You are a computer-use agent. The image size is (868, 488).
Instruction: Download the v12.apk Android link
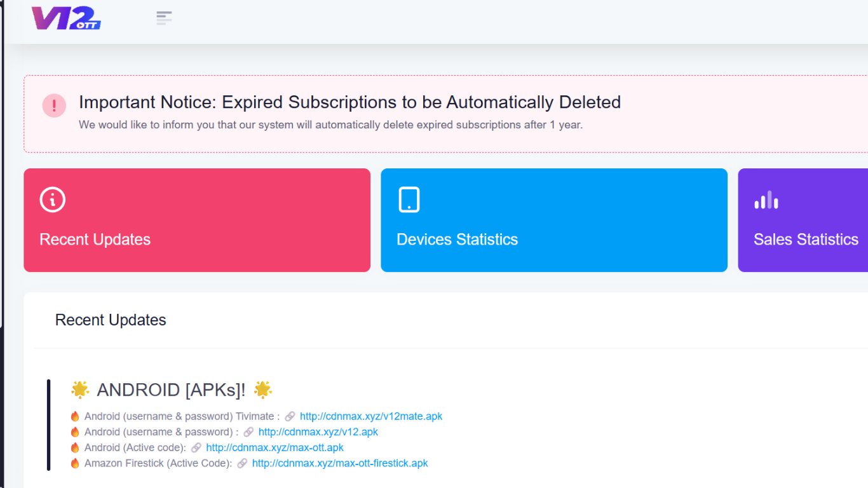pyautogui.click(x=318, y=432)
